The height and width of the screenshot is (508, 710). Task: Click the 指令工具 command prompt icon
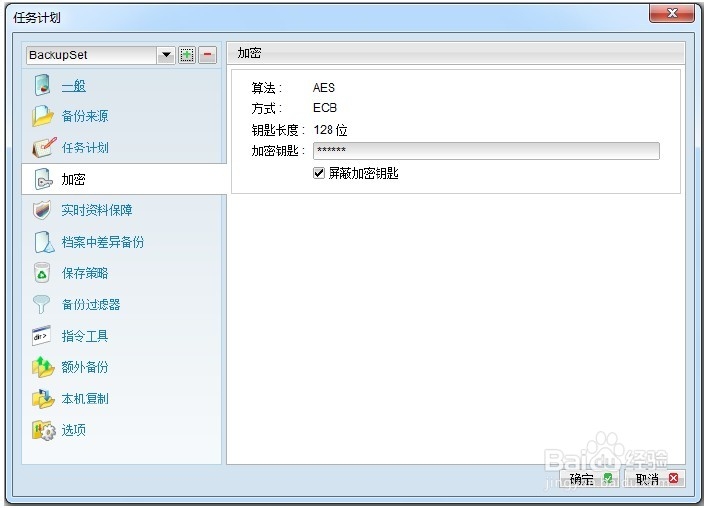click(41, 336)
